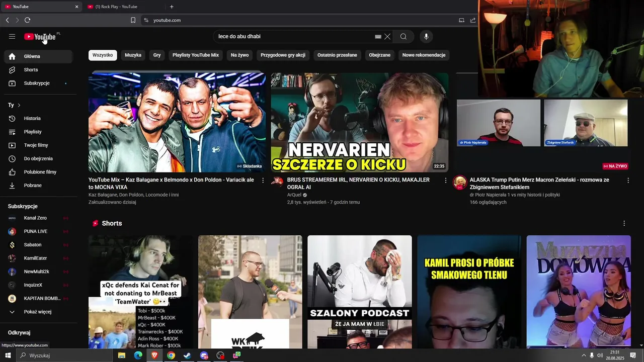Select the Na żywo filter chip

point(240,55)
